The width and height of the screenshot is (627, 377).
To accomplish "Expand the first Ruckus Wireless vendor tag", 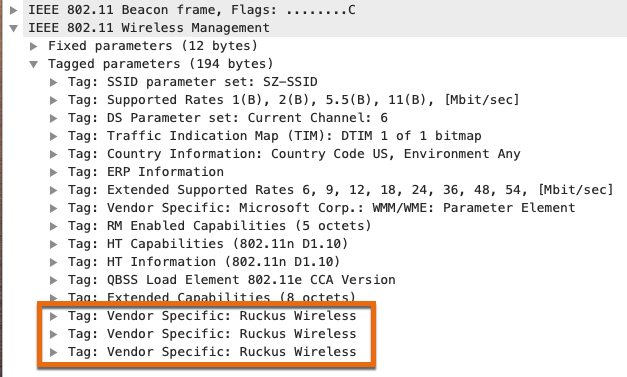I will (x=53, y=316).
